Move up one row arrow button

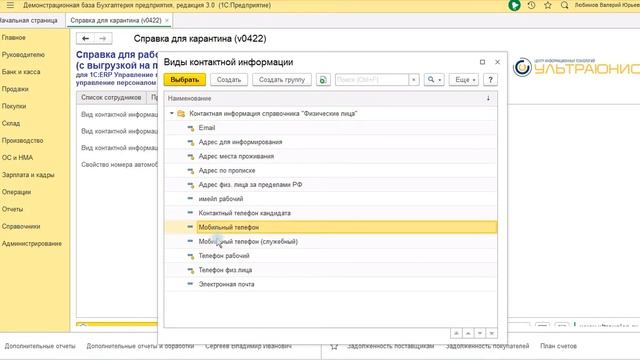468,333
